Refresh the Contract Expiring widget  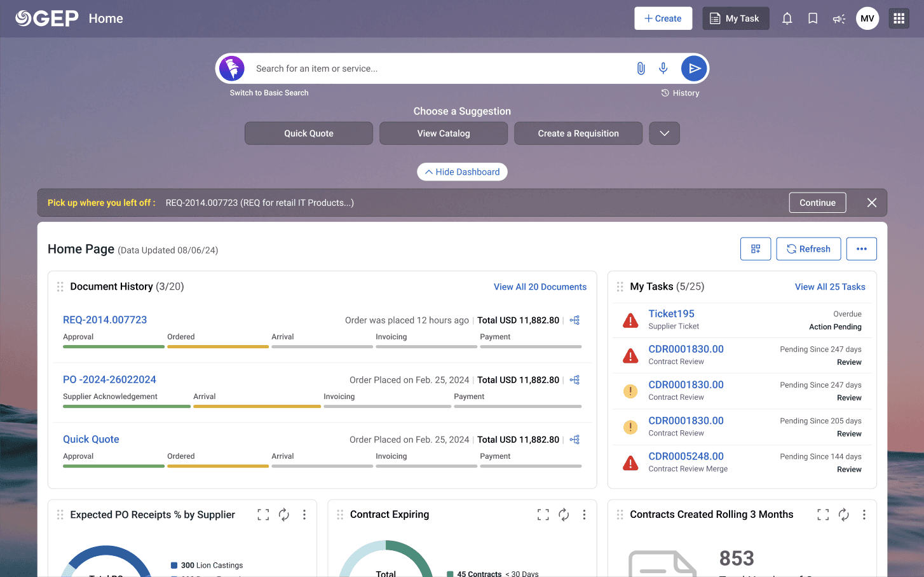click(564, 515)
